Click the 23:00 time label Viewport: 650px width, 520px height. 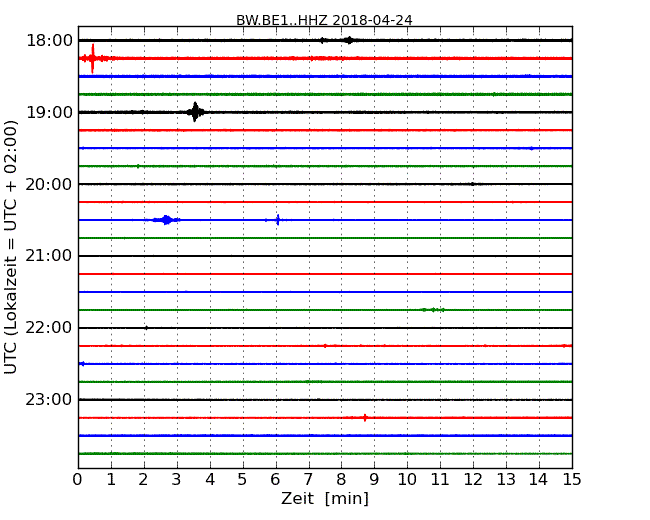pos(49,399)
